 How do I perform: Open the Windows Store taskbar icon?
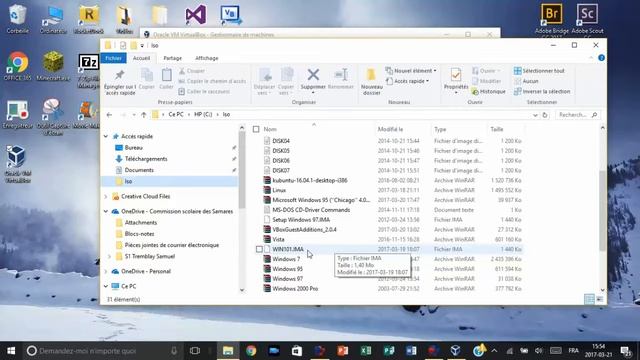[297, 351]
